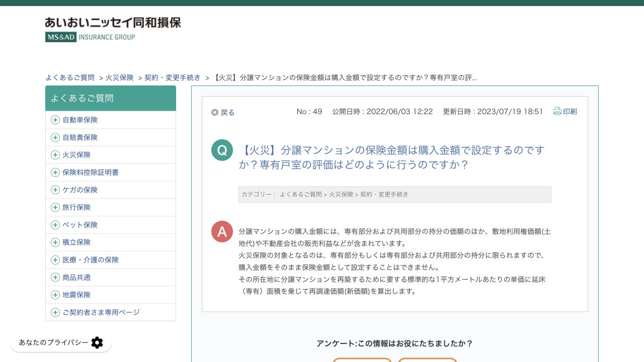
Task: Click 契約・変更手続き in category path
Action: point(384,194)
